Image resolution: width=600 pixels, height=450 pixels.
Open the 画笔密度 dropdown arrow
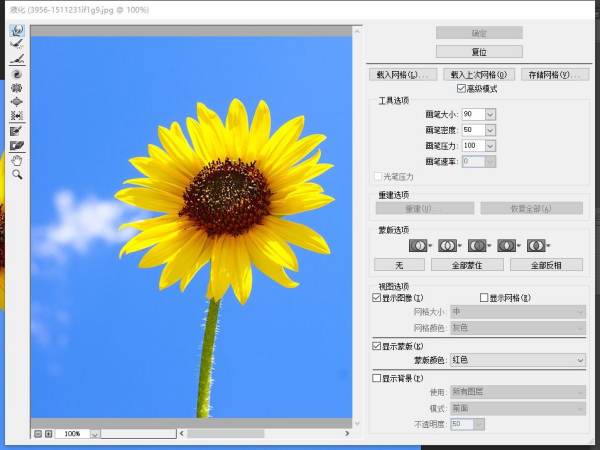tap(490, 130)
